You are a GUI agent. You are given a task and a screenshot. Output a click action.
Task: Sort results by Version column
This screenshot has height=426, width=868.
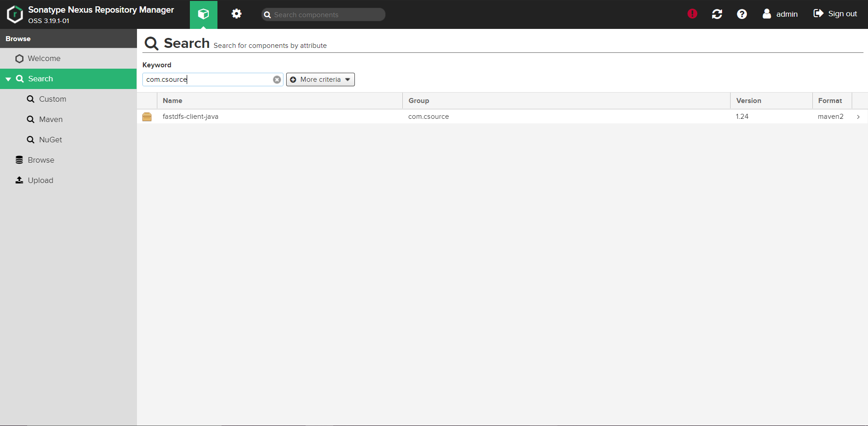click(771, 101)
